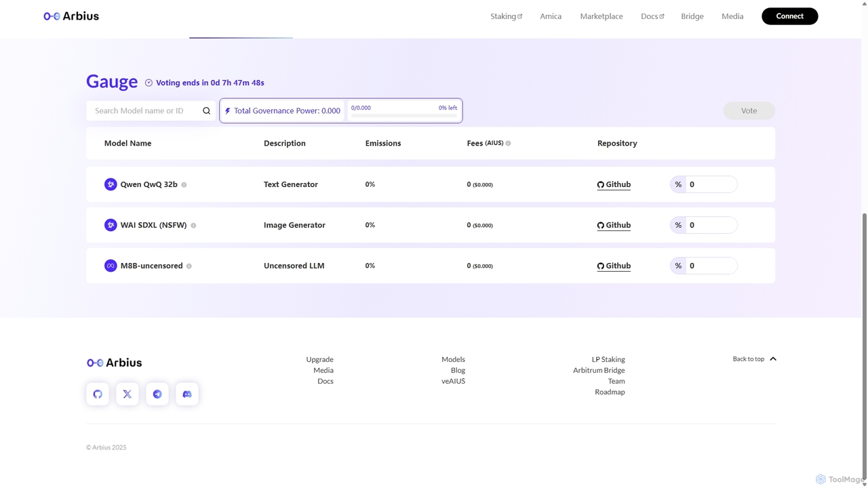This screenshot has width=868, height=488.
Task: Open the Upgrade footer link
Action: point(319,359)
